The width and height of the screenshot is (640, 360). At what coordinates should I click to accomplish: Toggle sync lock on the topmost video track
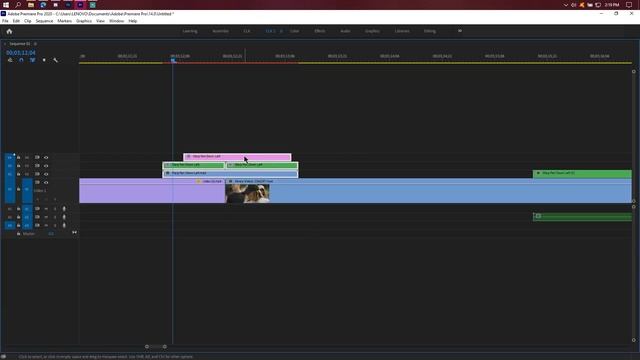(37, 158)
